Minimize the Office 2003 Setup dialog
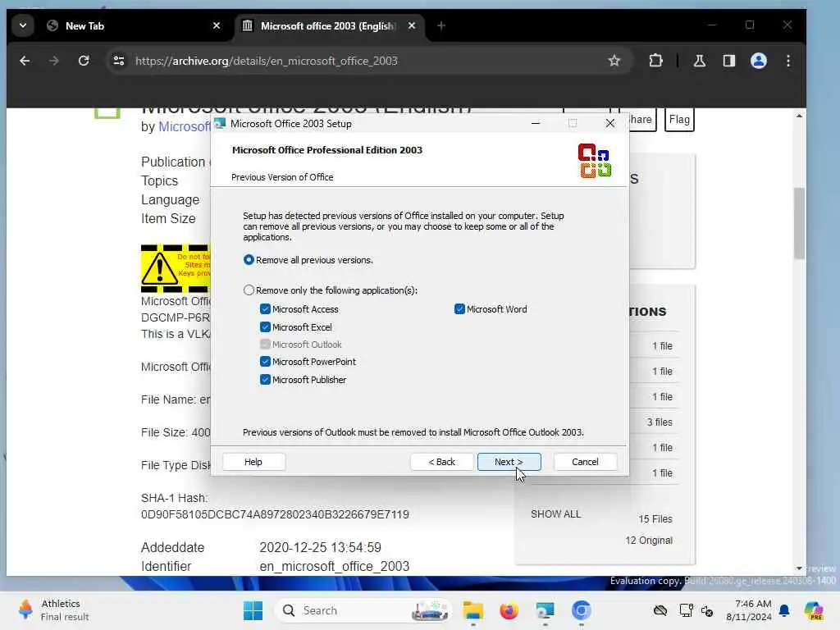Screen dimensions: 840x630 (535, 124)
